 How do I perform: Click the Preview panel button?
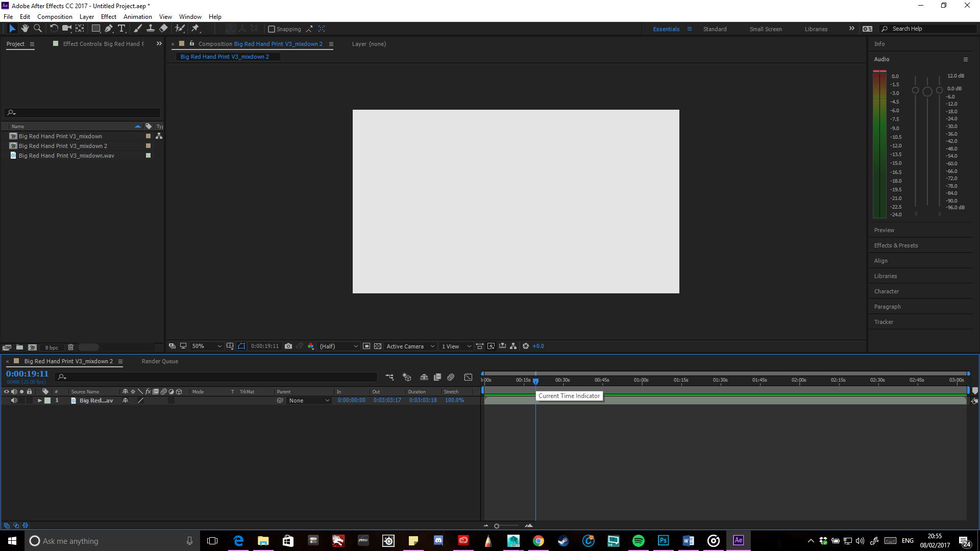884,230
